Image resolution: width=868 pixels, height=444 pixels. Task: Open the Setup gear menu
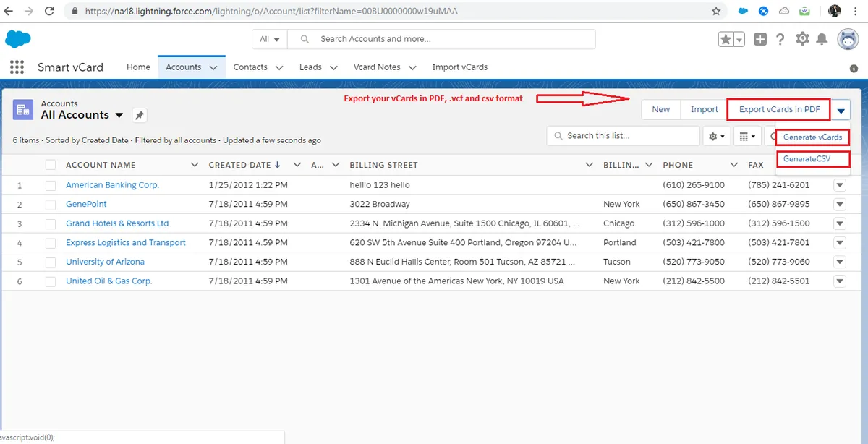[x=802, y=39]
